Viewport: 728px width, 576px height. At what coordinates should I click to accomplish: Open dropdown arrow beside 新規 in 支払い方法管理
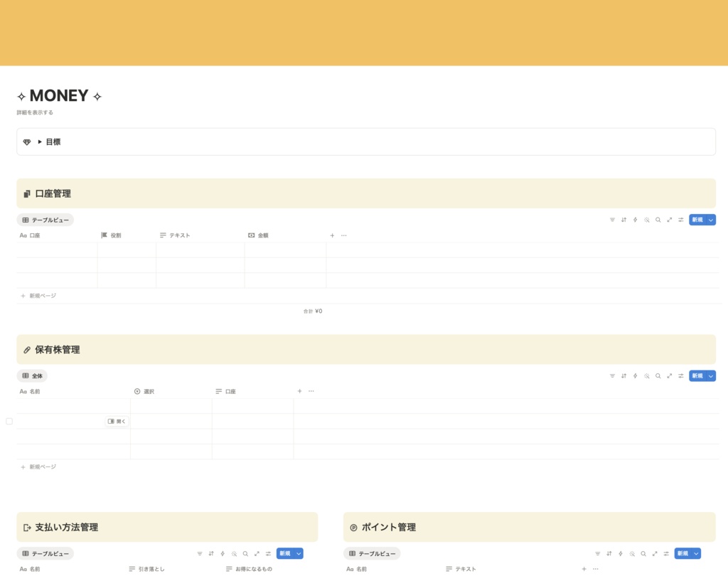299,554
